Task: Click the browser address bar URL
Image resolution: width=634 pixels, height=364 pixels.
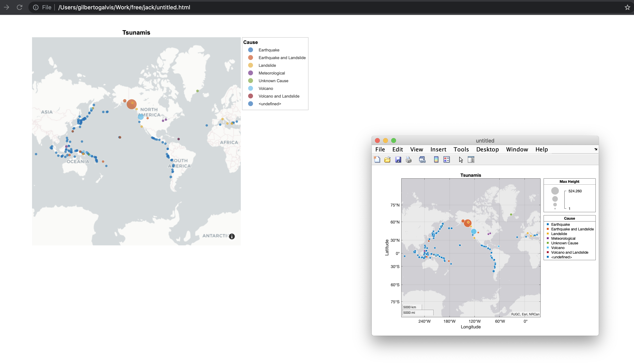Action: (124, 7)
